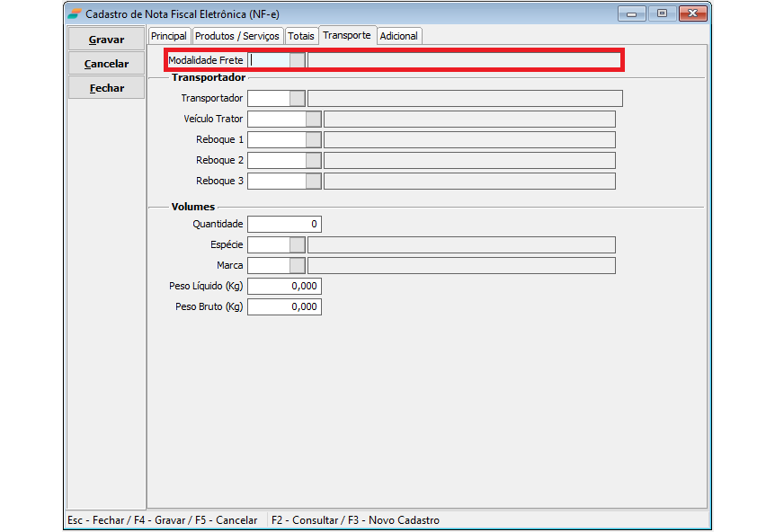775x532 pixels.
Task: Open the Transportador lookup button
Action: pyautogui.click(x=298, y=98)
